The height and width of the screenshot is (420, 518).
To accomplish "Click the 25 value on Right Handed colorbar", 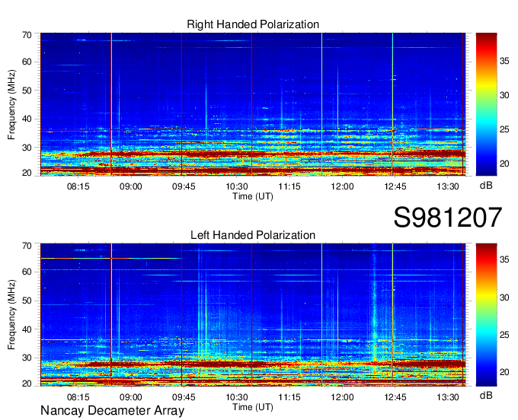I will 504,129.
